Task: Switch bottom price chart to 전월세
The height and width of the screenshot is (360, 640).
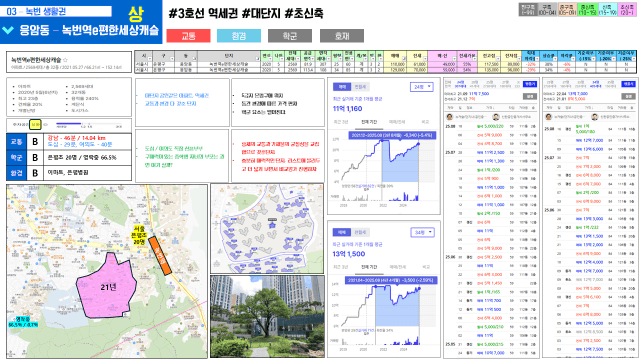Action: 360,232
